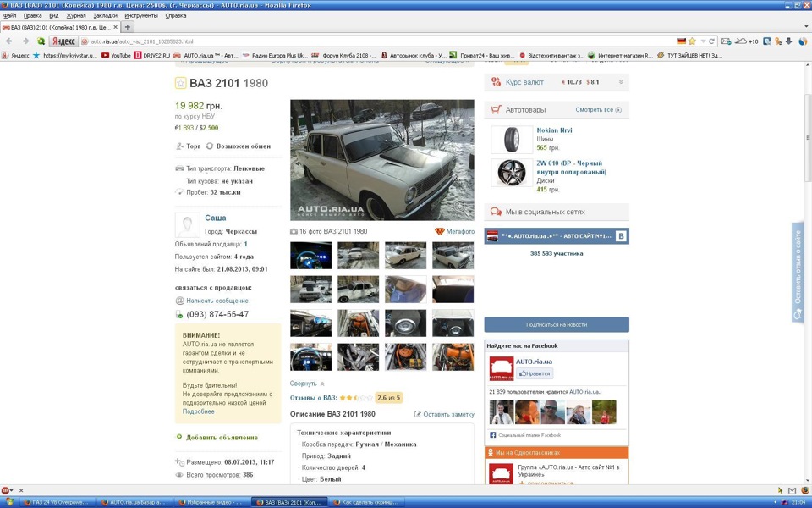Screen dimensions: 812x508
Task: Click the Яндекс button in the address bar
Action: coord(63,41)
